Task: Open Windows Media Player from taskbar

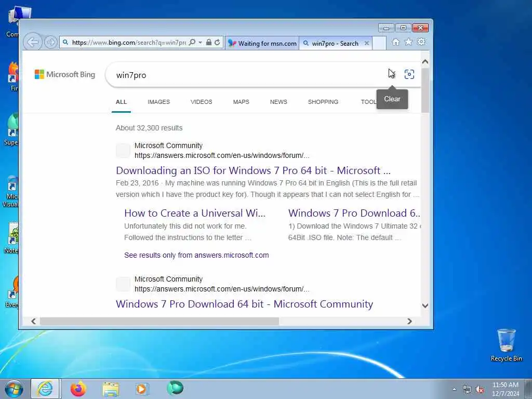Action: (142, 389)
